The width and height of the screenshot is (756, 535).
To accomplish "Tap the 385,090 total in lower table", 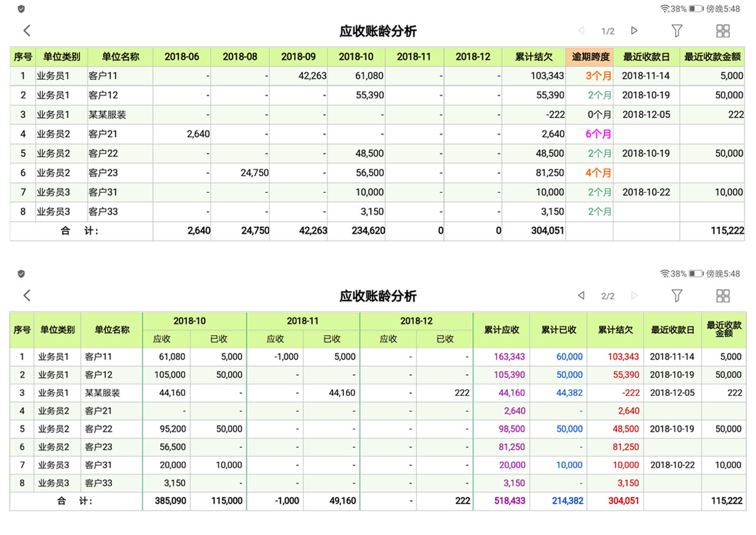I will click(170, 501).
